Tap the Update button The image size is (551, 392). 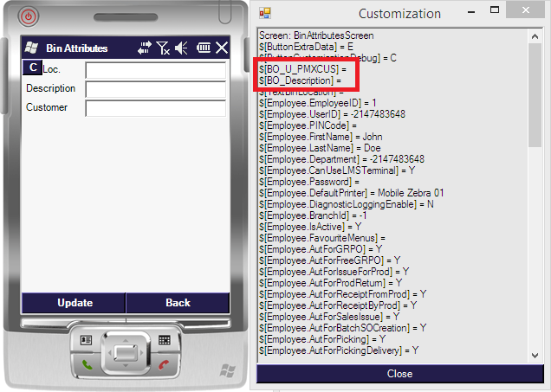[x=75, y=303]
